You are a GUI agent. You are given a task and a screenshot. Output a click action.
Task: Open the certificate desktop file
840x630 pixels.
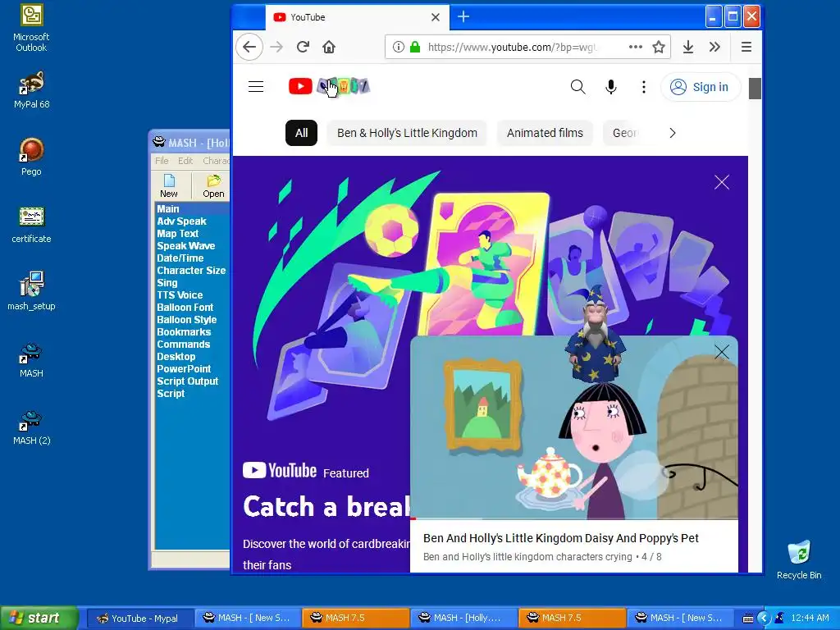click(x=31, y=225)
